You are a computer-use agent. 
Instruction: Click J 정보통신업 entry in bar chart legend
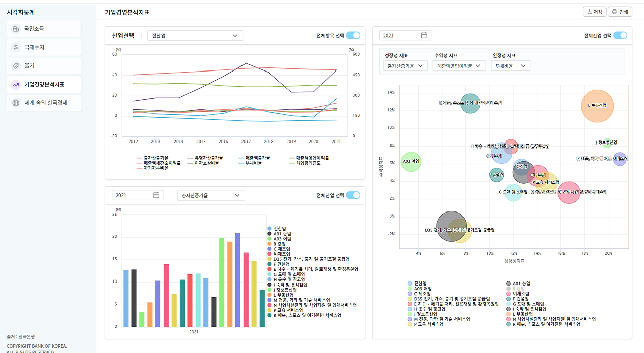point(282,290)
